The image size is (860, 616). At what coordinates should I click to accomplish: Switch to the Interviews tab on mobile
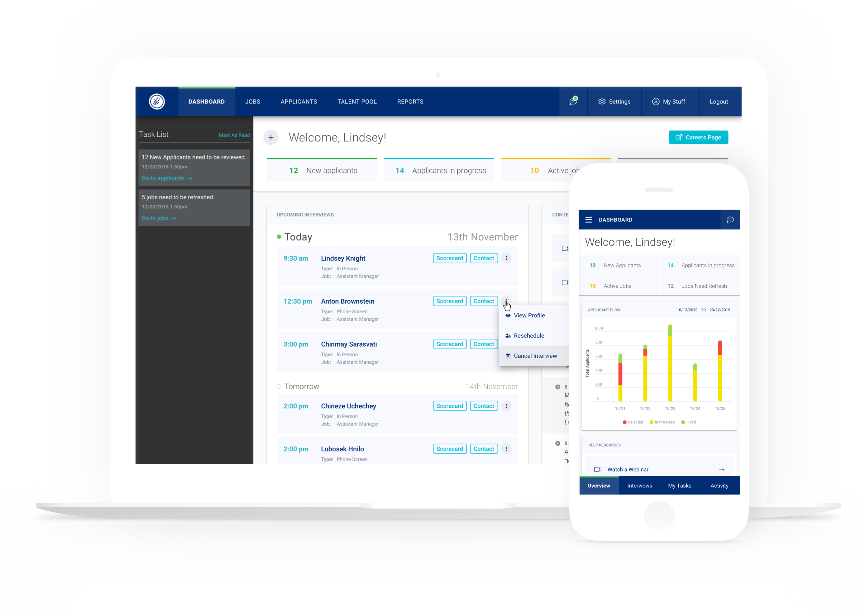639,486
